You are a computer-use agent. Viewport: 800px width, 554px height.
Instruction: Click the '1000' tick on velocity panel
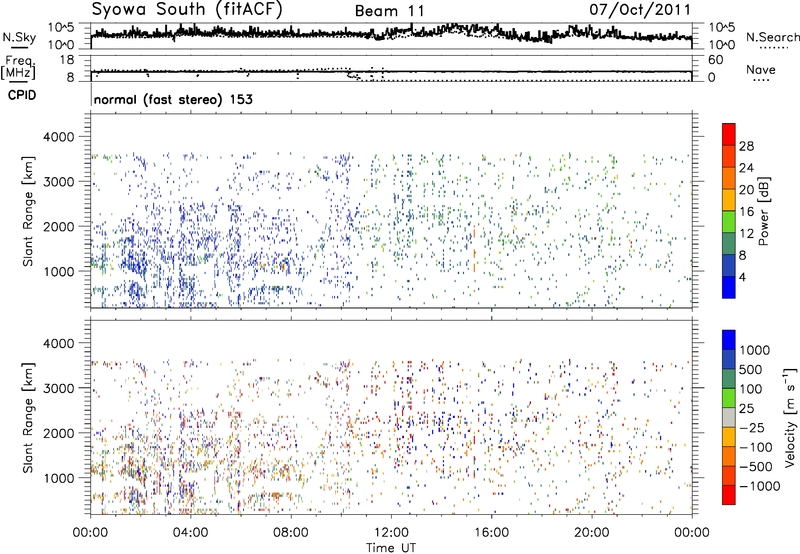[x=59, y=478]
